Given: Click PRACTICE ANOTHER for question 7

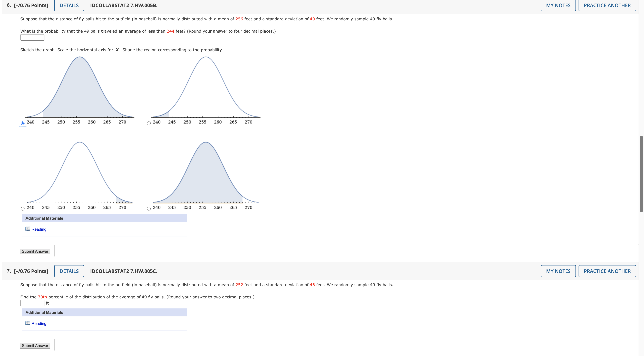Looking at the screenshot, I should [607, 271].
